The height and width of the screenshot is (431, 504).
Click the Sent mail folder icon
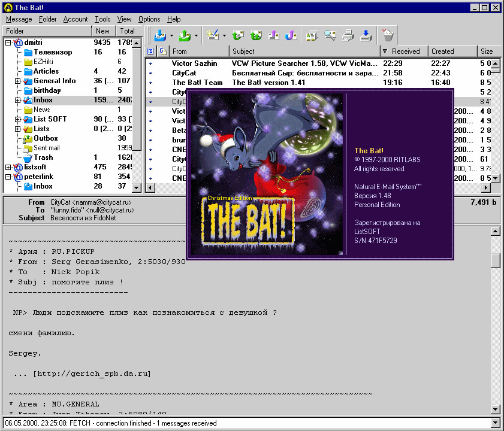tap(28, 148)
